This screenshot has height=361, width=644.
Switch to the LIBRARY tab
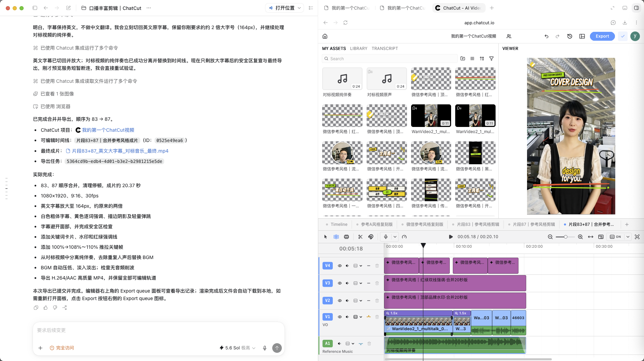click(x=359, y=49)
